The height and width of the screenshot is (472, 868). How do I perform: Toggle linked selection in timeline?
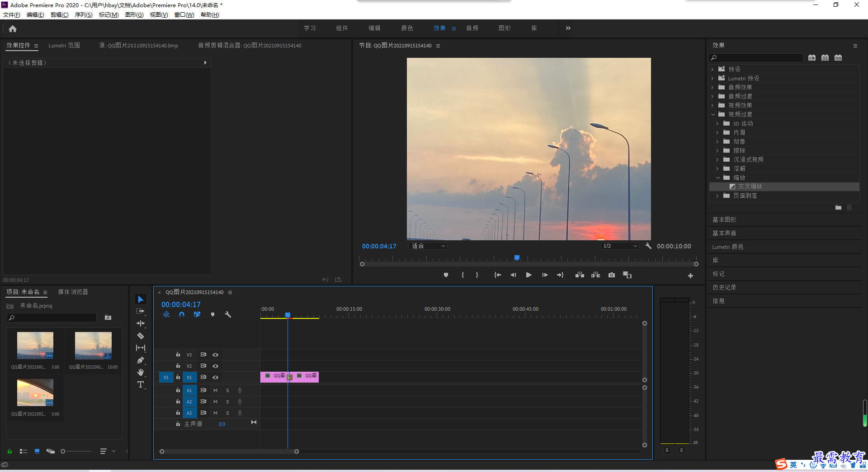coord(197,314)
